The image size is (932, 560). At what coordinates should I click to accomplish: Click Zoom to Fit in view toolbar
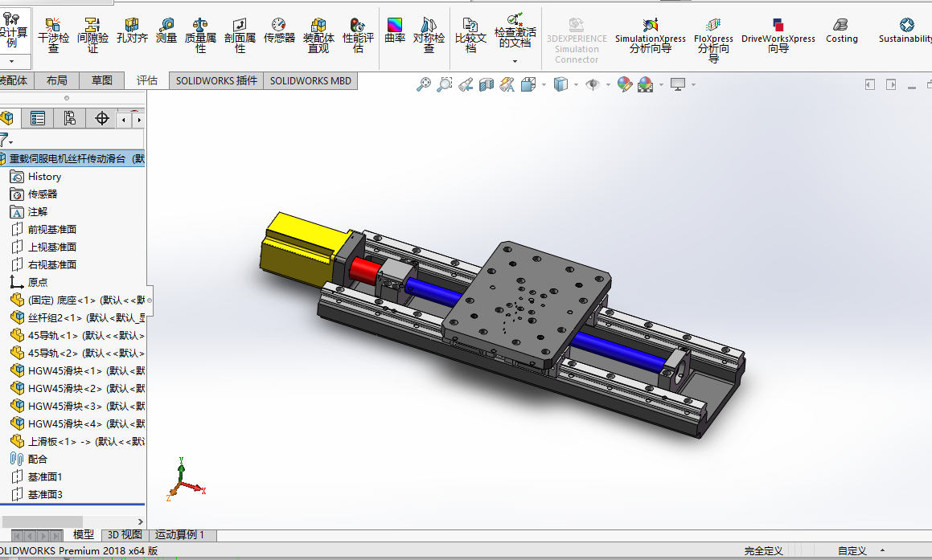[424, 84]
